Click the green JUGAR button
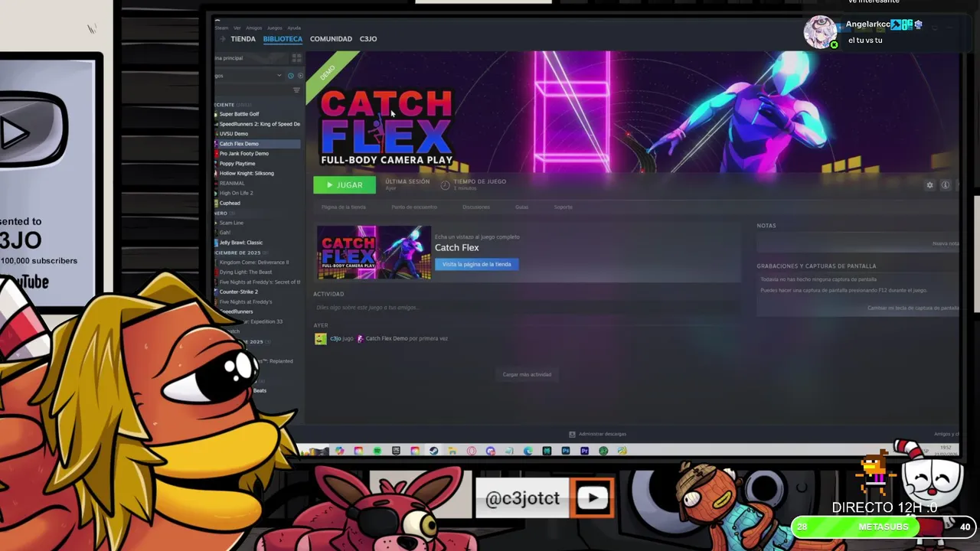 345,185
